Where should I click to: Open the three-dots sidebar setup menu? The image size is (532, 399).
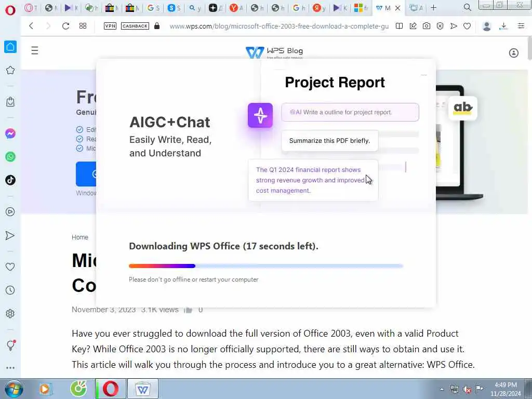coord(10,368)
